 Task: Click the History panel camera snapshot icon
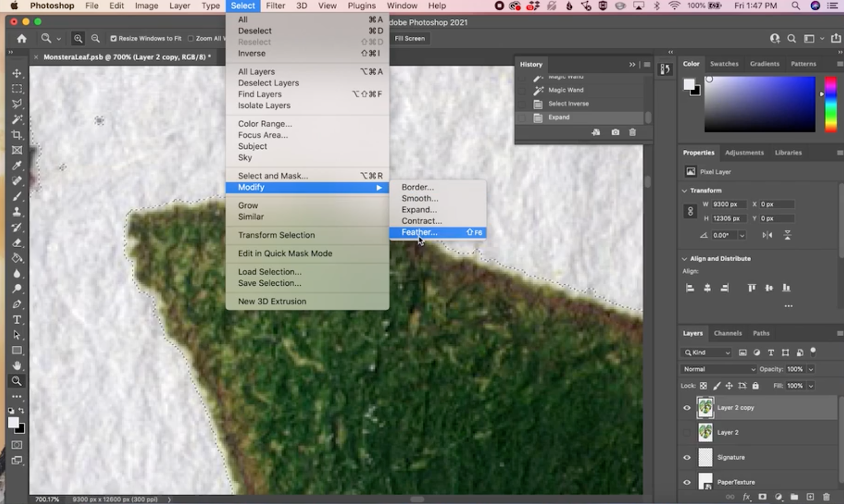pos(615,132)
